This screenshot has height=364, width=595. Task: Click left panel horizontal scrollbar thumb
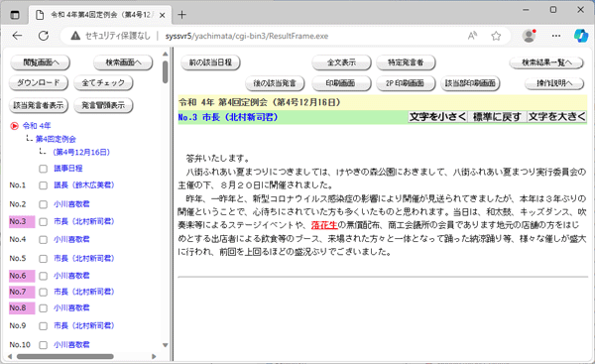point(64,356)
